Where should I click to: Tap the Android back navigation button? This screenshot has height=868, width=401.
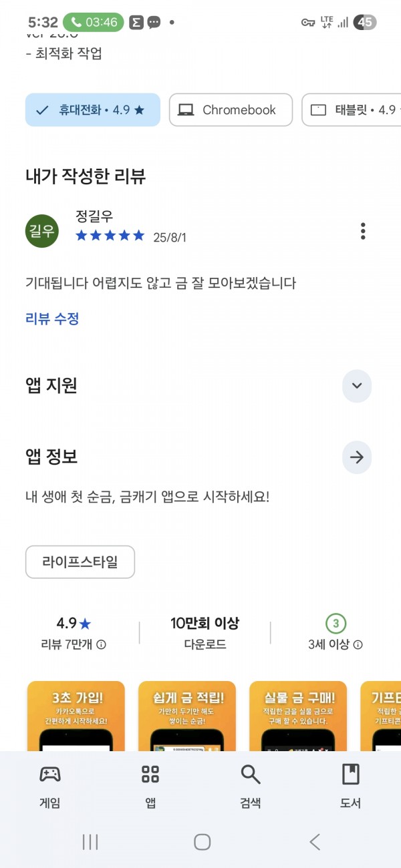click(x=315, y=842)
